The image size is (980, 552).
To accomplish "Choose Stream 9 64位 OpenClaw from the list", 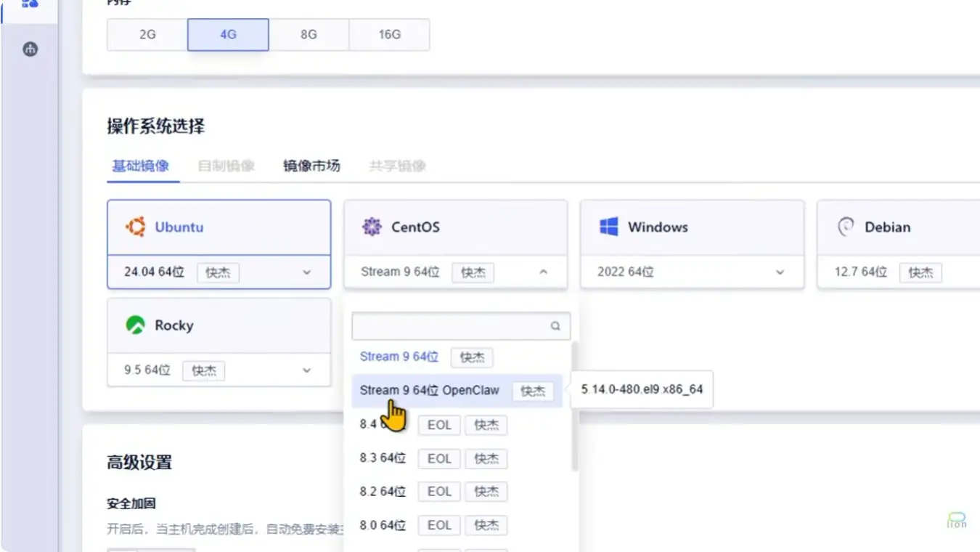I will tap(430, 391).
